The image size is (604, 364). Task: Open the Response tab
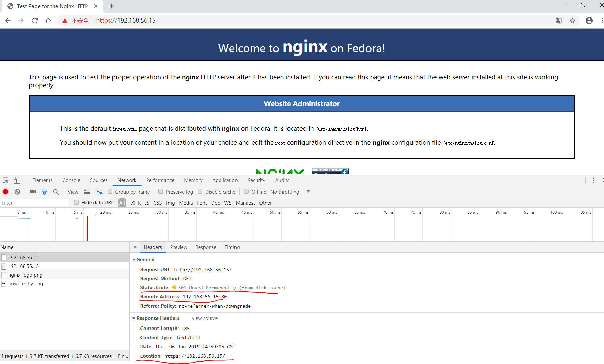pos(206,247)
